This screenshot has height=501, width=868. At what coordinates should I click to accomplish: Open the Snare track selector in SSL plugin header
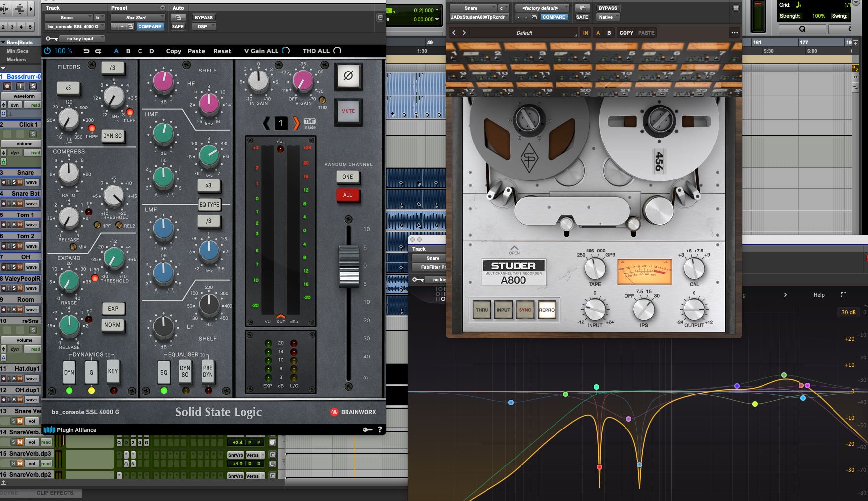coord(69,18)
